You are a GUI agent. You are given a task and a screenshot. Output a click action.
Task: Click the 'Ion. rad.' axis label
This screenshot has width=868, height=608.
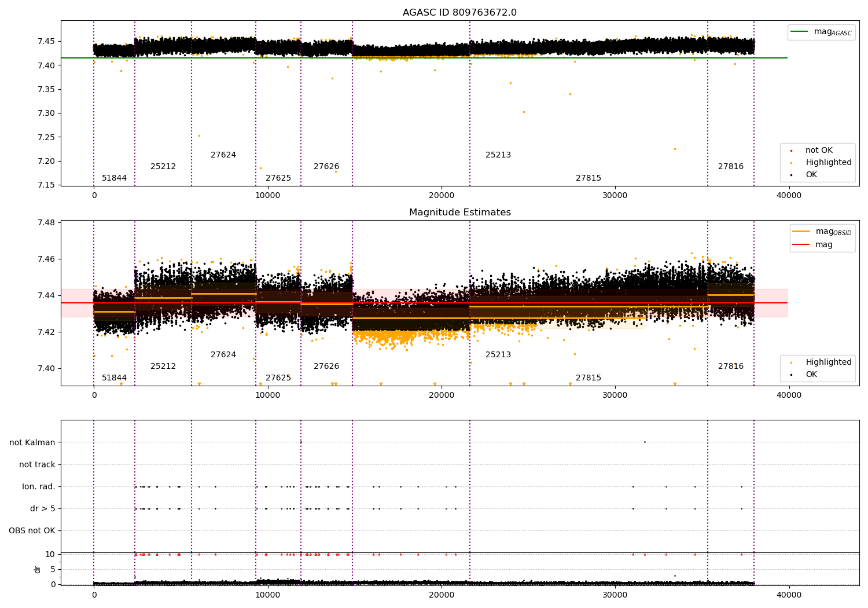point(39,486)
